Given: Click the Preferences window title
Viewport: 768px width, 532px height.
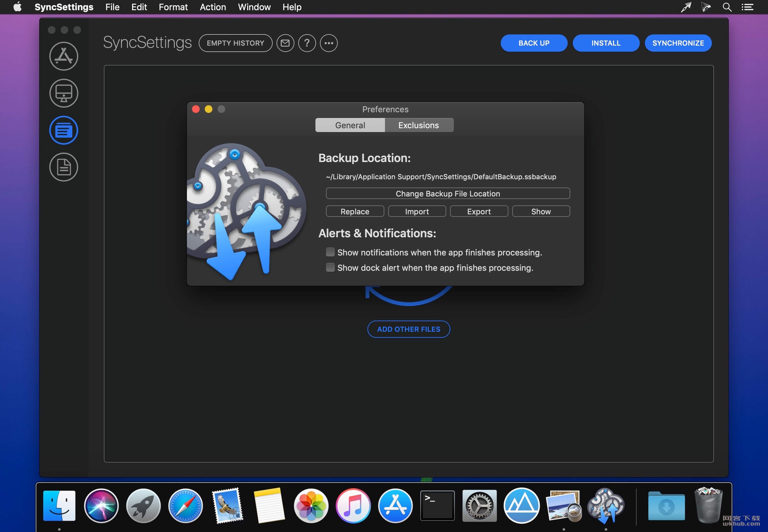Looking at the screenshot, I should (x=385, y=109).
